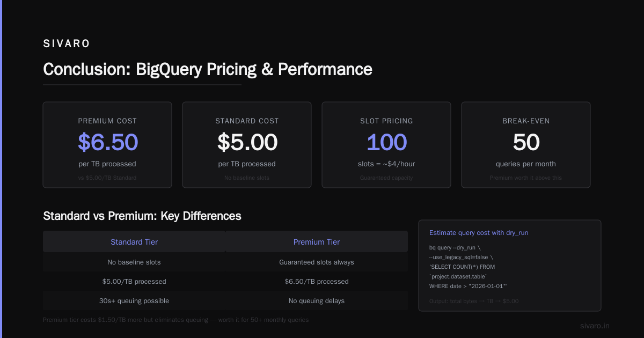Click the Standard vs Premium: Key Differences heading
The width and height of the screenshot is (644, 338).
142,216
